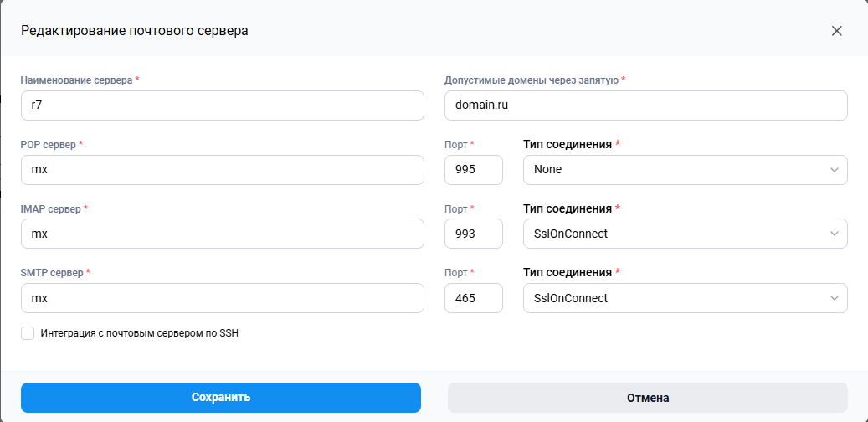Screen dimensions: 868x422
Task: Close the mail server editing dialog
Action: pyautogui.click(x=836, y=31)
